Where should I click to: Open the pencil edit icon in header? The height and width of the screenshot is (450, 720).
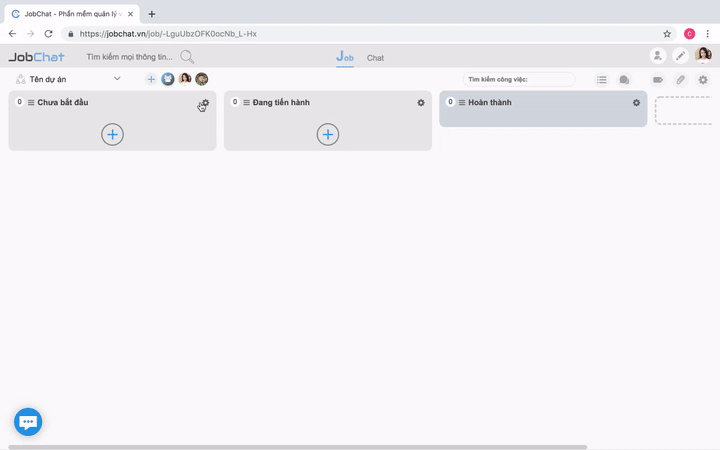(x=680, y=56)
